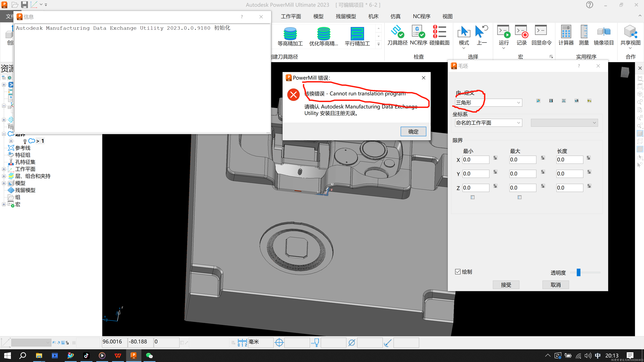Click the XYZ list icon under 最大 column
This screenshot has width=644, height=362.
click(x=520, y=197)
